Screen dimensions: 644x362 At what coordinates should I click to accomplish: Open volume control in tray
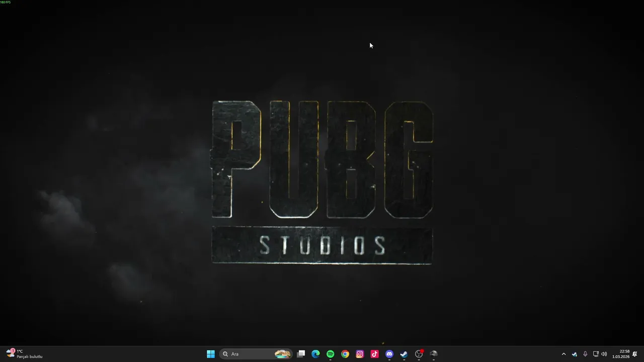(x=604, y=354)
